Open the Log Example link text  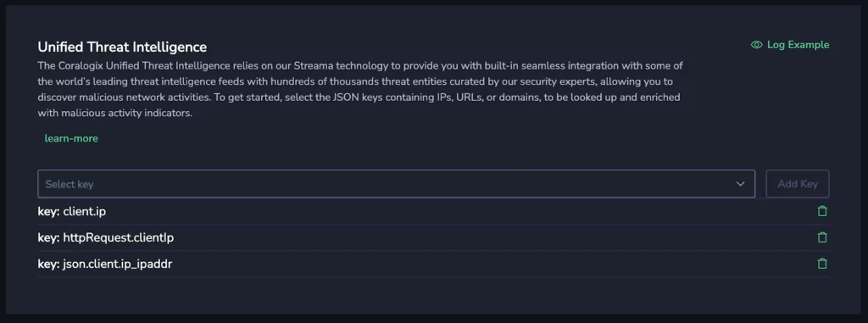pyautogui.click(x=798, y=45)
